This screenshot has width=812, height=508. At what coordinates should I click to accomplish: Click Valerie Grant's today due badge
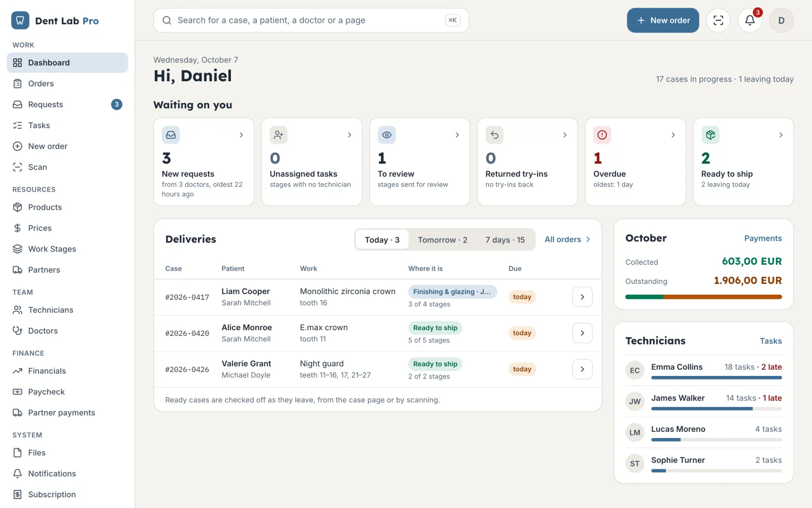pos(522,369)
